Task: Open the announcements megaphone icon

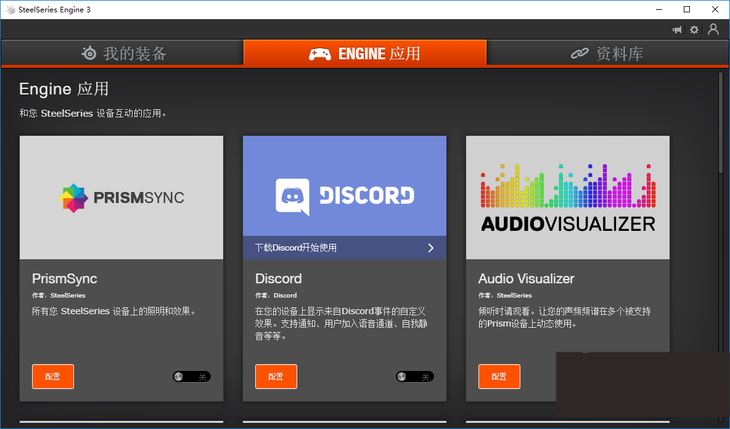Action: [677, 30]
